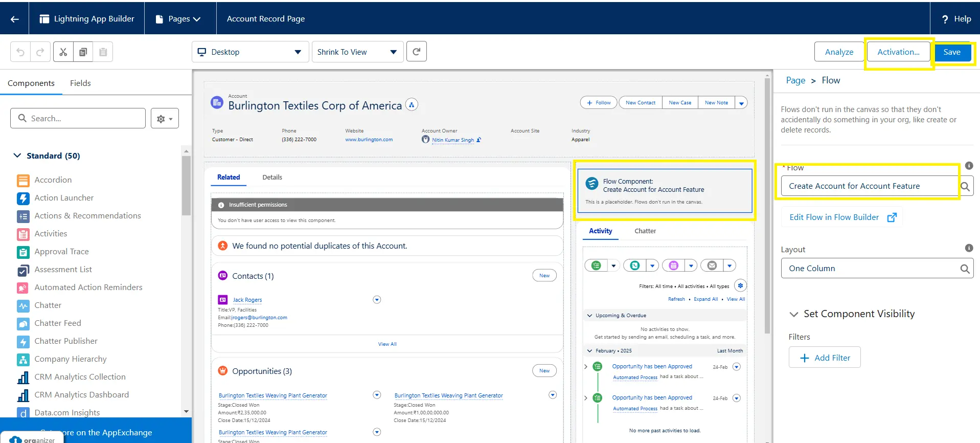Viewport: 980px width, 443px height.
Task: Open the Shrink To View dropdown
Action: click(x=357, y=52)
